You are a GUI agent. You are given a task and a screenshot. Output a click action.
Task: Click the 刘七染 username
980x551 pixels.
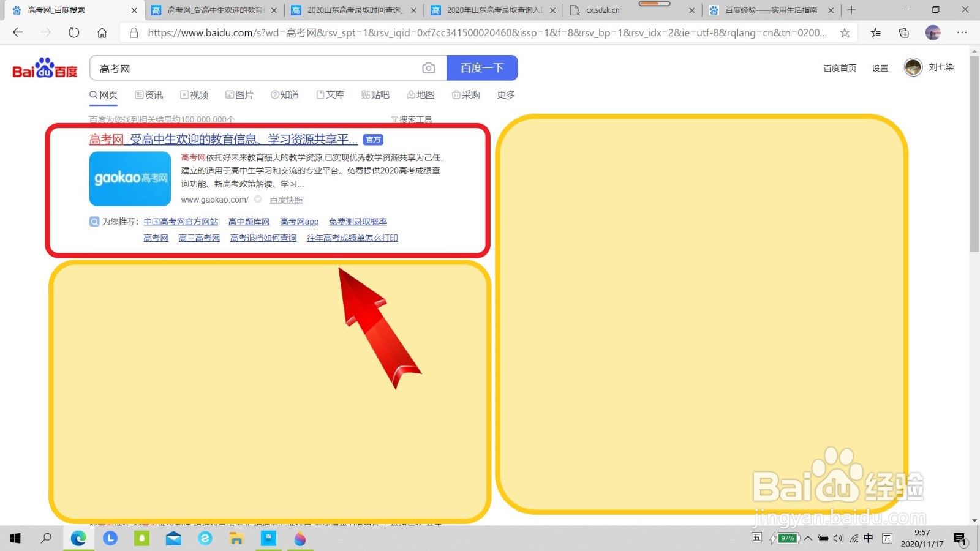pyautogui.click(x=941, y=67)
